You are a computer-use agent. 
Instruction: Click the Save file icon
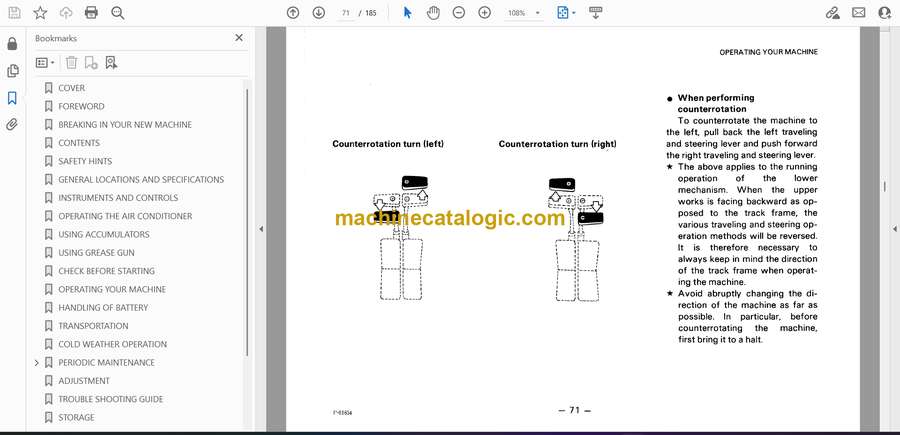coord(14,13)
